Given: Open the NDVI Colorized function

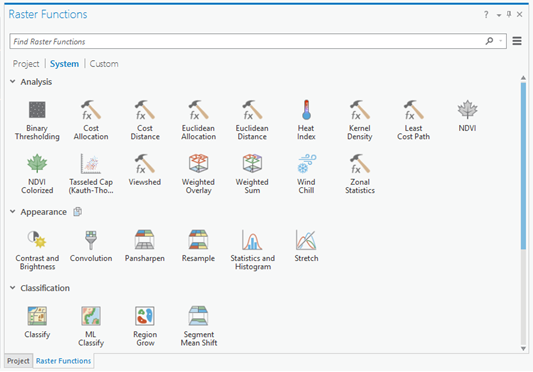Looking at the screenshot, I should 37,174.
